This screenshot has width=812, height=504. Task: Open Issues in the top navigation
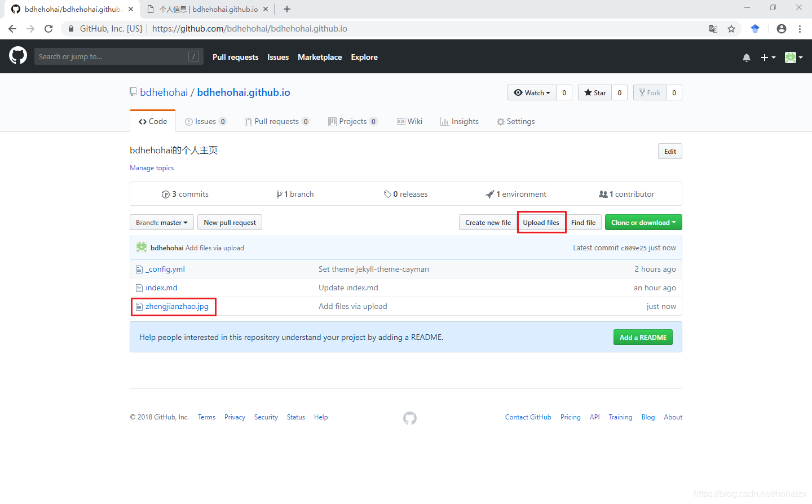click(x=278, y=57)
